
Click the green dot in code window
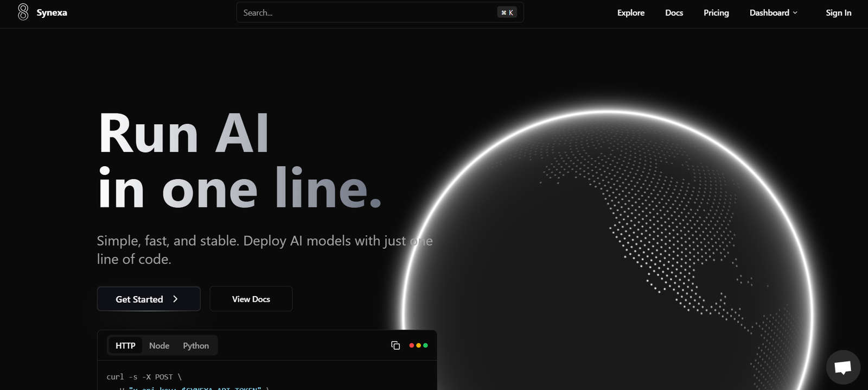click(425, 345)
